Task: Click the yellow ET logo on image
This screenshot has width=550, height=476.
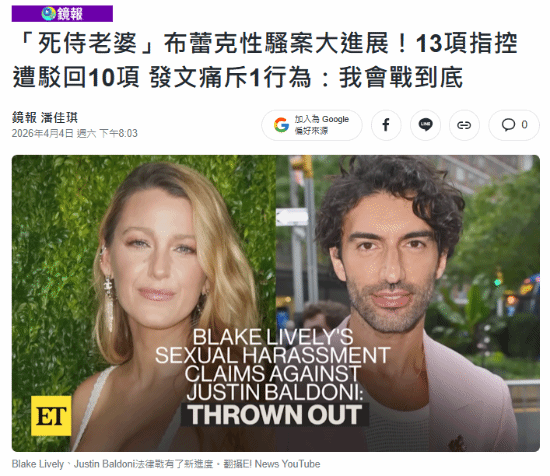Action: click(x=51, y=416)
